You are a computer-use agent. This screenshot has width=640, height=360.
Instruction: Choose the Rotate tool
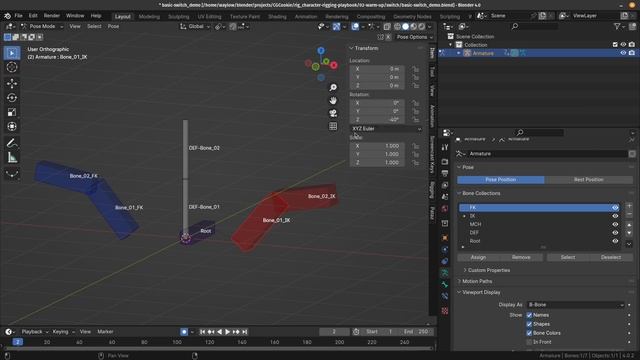click(12, 98)
